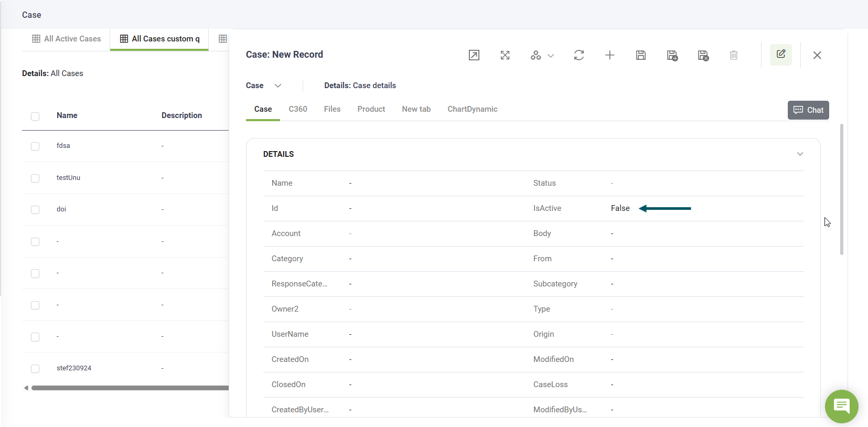Open the All Active Cases view
The height and width of the screenshot is (427, 868).
66,39
